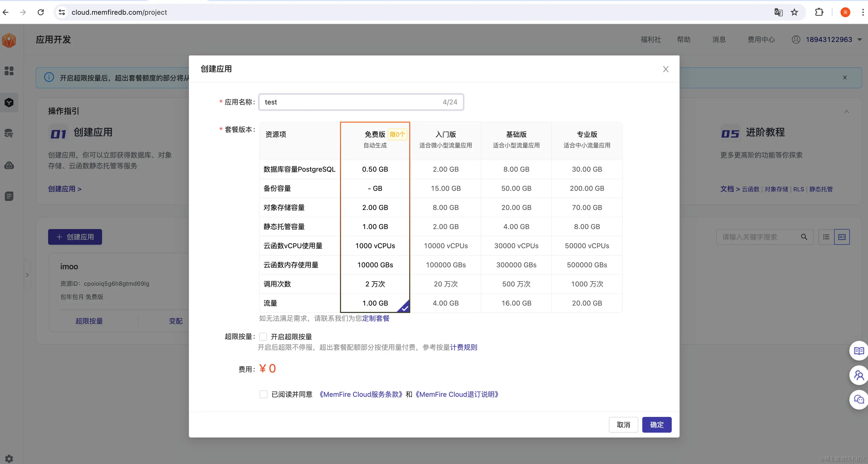Click the dashboard grid icon in sidebar
The height and width of the screenshot is (464, 868).
[9, 71]
